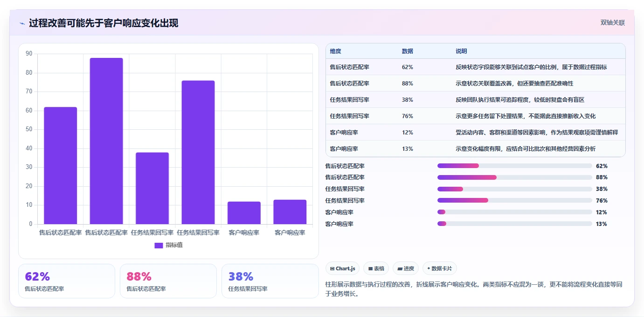Click table text 示意变化幅度有限
This screenshot has width=644, height=317.
478,149
